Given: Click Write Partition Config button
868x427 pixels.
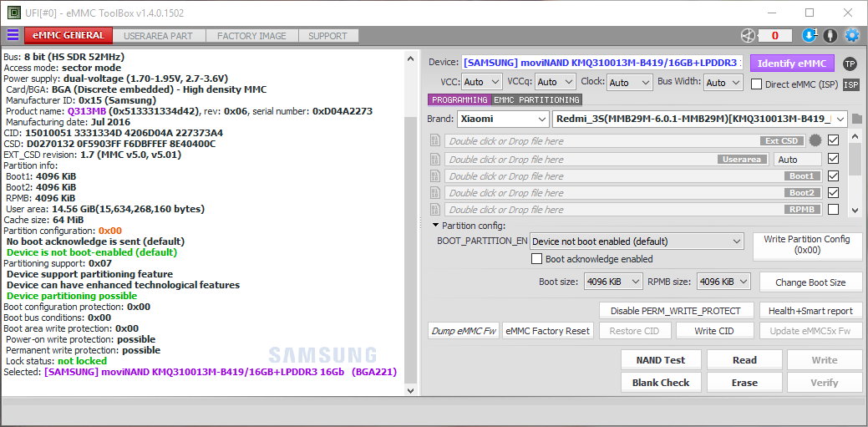Looking at the screenshot, I should tap(807, 247).
